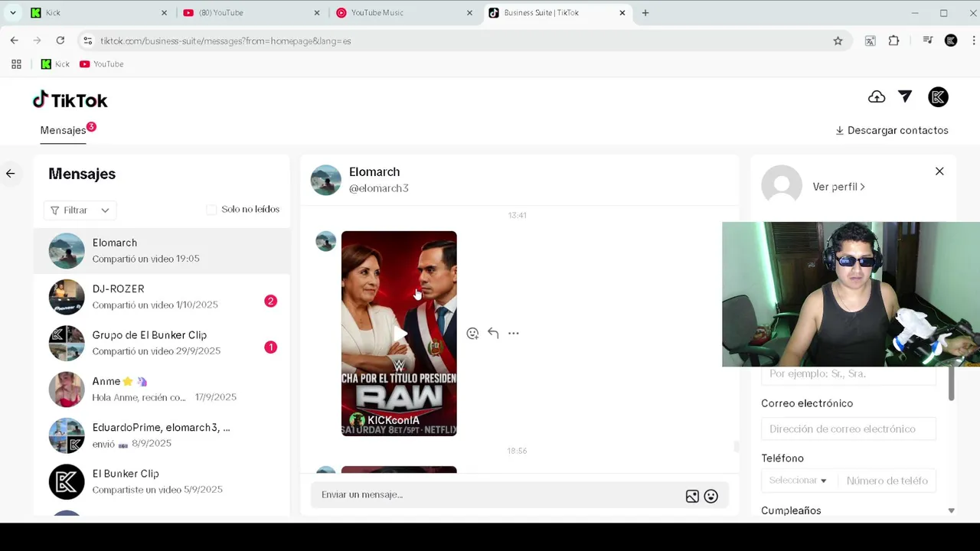The image size is (980, 551).
Task: Open the Chrome apps grid
Action: click(x=16, y=64)
